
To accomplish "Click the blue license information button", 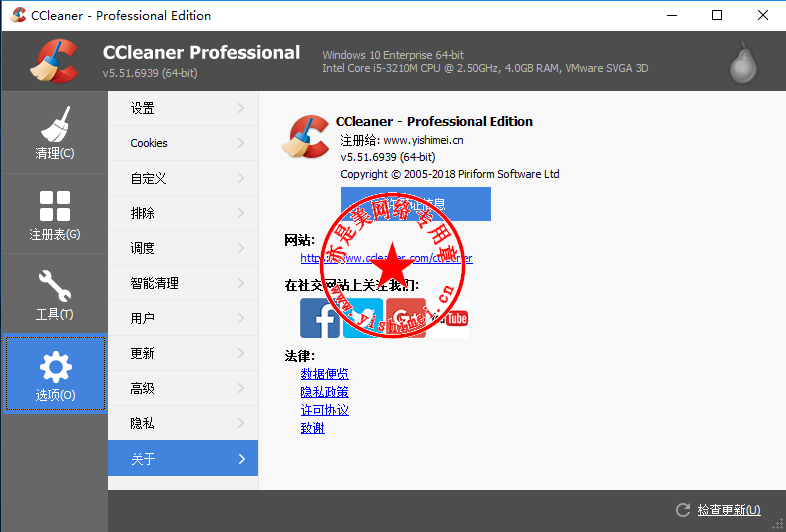I will 416,204.
